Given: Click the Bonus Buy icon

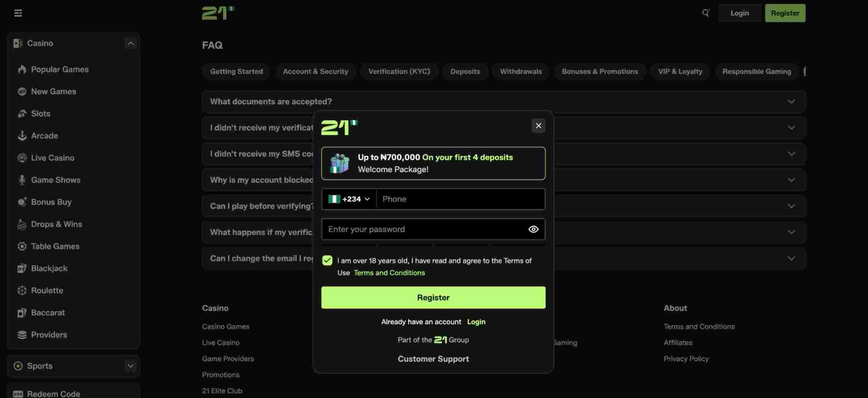Looking at the screenshot, I should [x=22, y=202].
